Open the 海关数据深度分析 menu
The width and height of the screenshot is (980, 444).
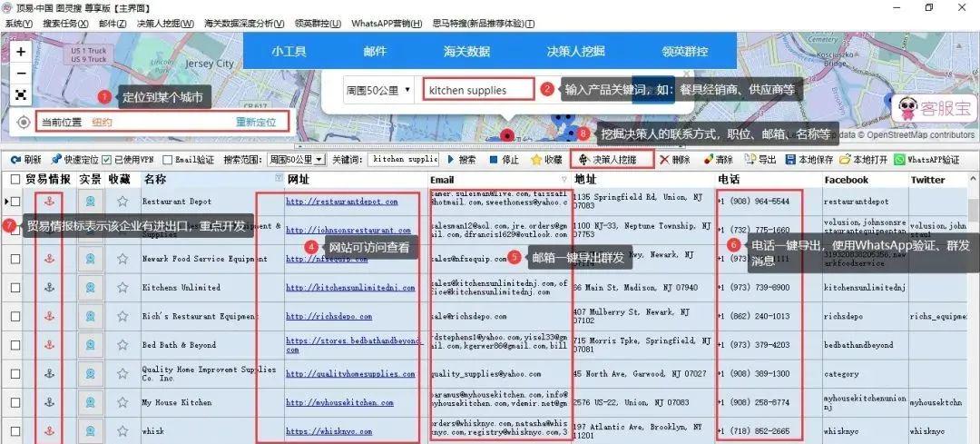click(x=244, y=23)
